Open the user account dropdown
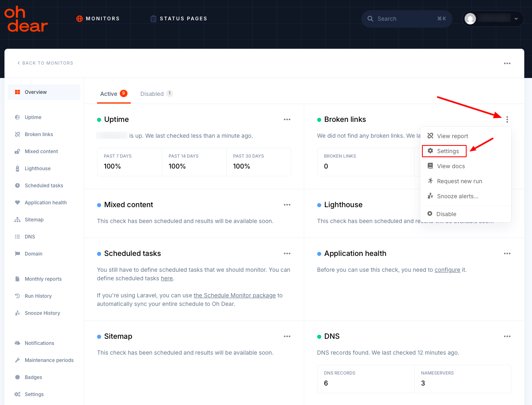532x405 pixels. pyautogui.click(x=493, y=19)
